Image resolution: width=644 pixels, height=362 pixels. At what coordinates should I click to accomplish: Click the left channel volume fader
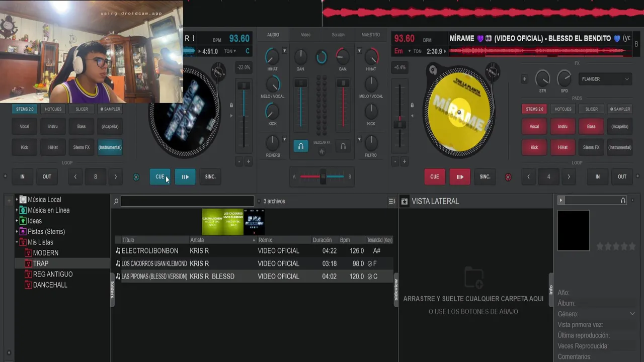pyautogui.click(x=301, y=83)
